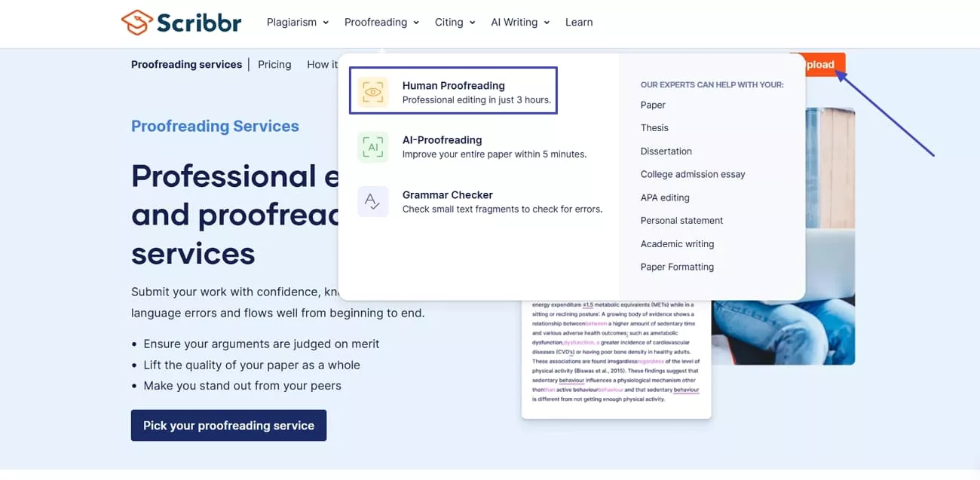The height and width of the screenshot is (480, 980).
Task: Click Pick your proofreading service
Action: [228, 425]
